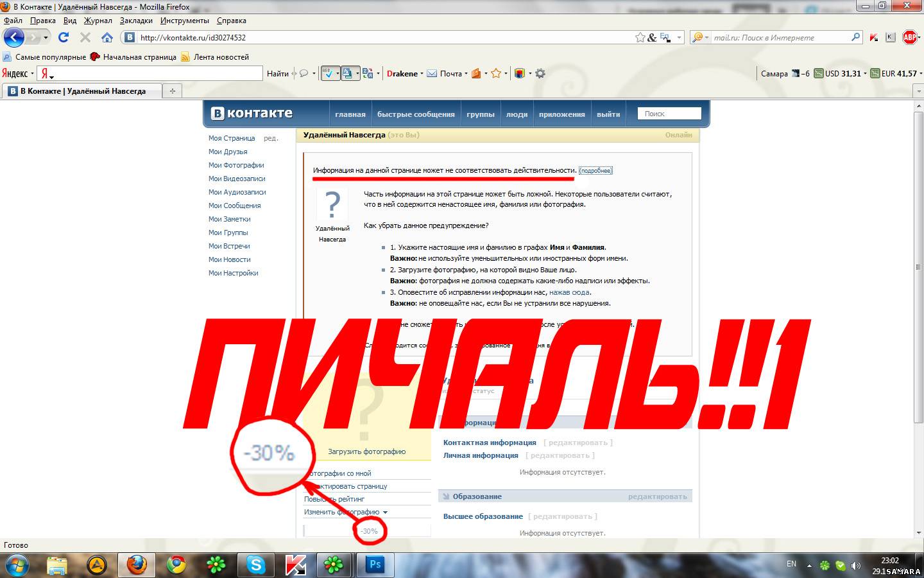Click the EUR 41,57 rate indicator

[x=894, y=73]
